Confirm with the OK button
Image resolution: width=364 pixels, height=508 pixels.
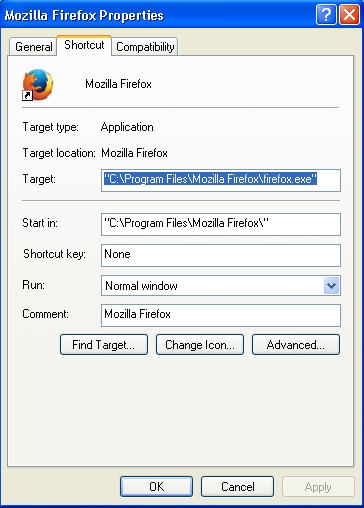click(x=156, y=487)
